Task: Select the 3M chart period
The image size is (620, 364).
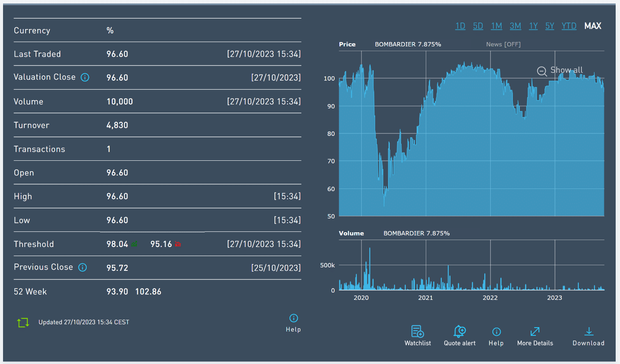Action: click(x=515, y=26)
